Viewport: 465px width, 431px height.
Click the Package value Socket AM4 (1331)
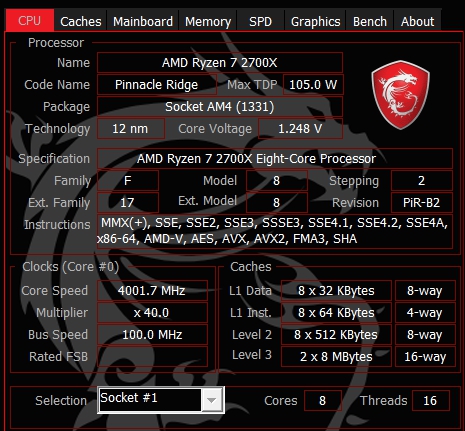tap(220, 107)
